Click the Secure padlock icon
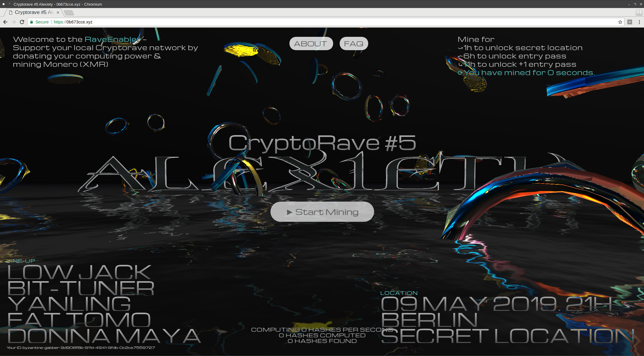Screen dimensions: 644x356 click(31, 22)
